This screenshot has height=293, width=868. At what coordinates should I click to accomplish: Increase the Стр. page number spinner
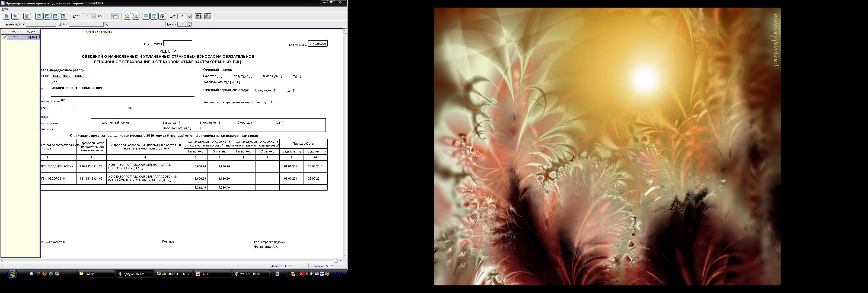[x=93, y=15]
